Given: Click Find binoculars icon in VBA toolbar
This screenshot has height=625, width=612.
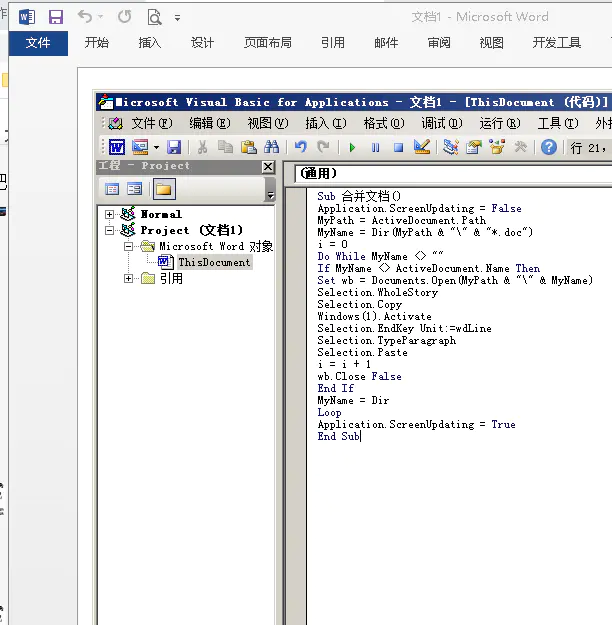Looking at the screenshot, I should 272,147.
